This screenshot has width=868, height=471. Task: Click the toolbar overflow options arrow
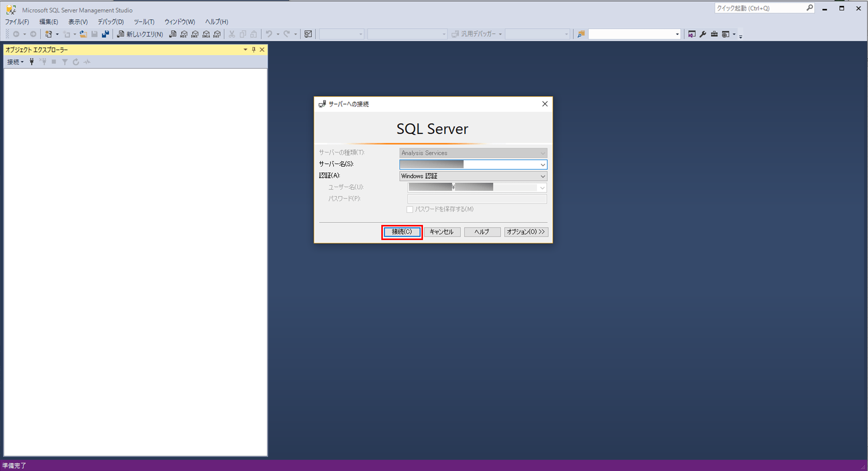741,36
